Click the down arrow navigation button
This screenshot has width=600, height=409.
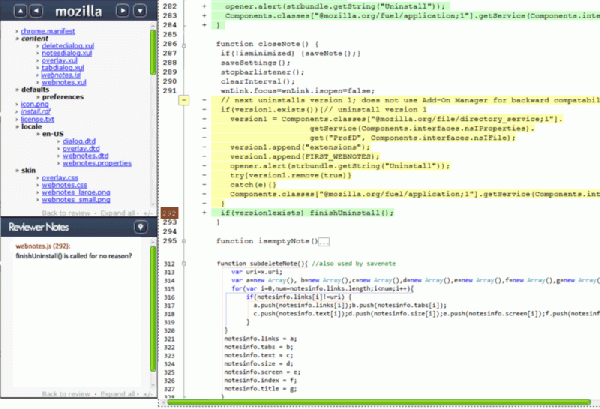click(140, 11)
